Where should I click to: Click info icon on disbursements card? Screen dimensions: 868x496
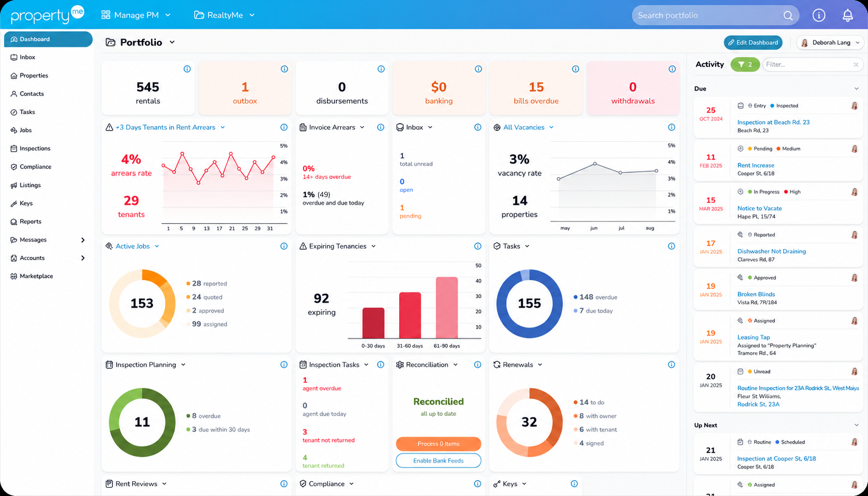(x=381, y=69)
